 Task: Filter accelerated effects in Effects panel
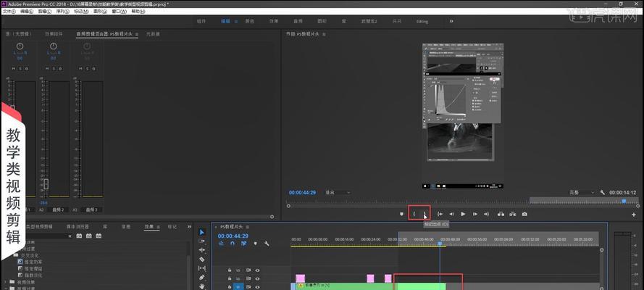(x=79, y=236)
